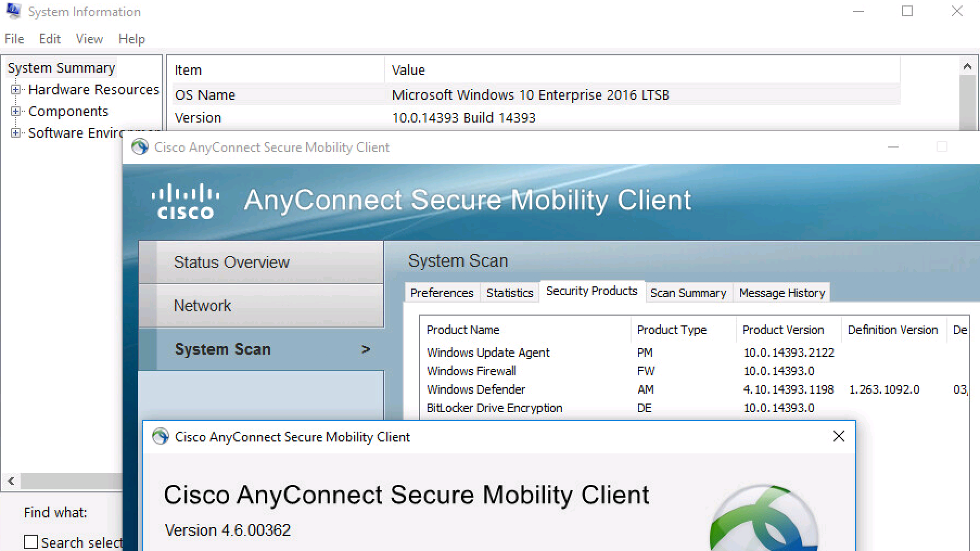The width and height of the screenshot is (980, 551).
Task: Sort by Definition Version column
Action: point(894,330)
